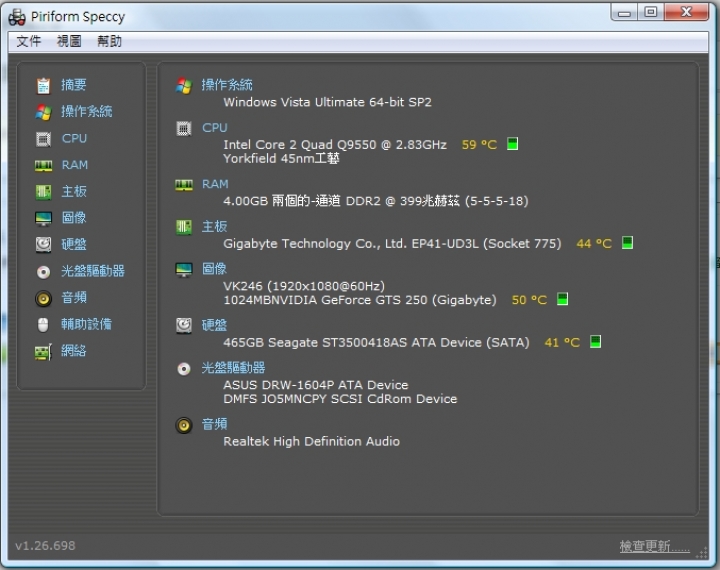Click the 50 °C graphics temperature value

pos(529,300)
